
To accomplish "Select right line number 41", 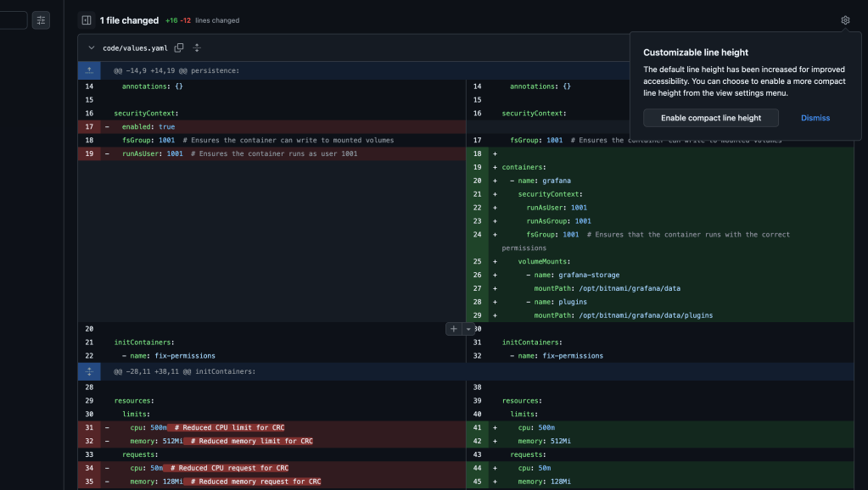I will tap(477, 427).
